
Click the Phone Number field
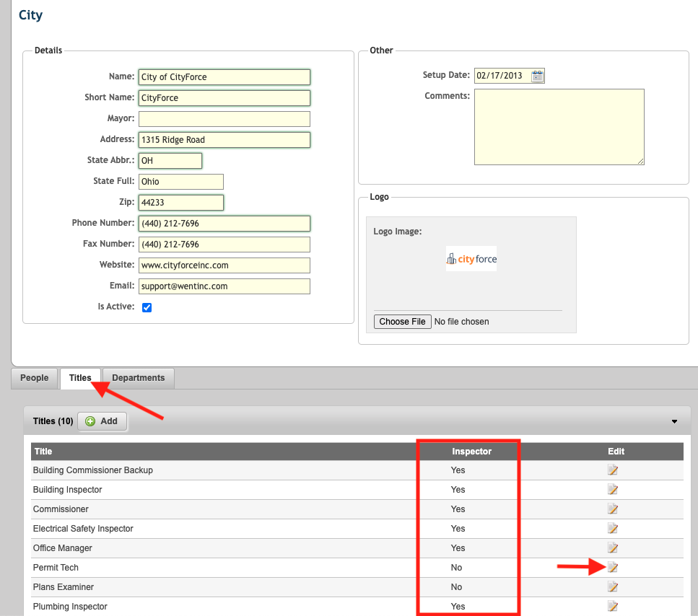click(x=224, y=224)
